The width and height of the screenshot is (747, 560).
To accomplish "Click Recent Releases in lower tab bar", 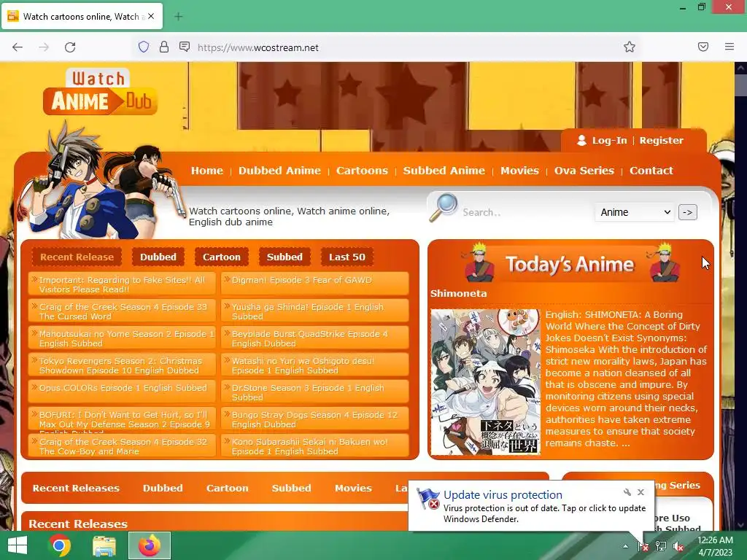I will (x=76, y=488).
